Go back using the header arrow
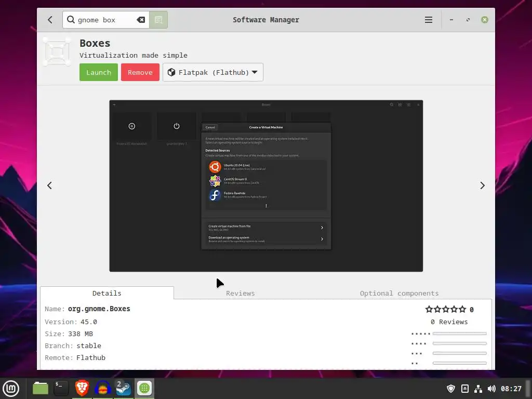532x399 pixels. tap(50, 20)
